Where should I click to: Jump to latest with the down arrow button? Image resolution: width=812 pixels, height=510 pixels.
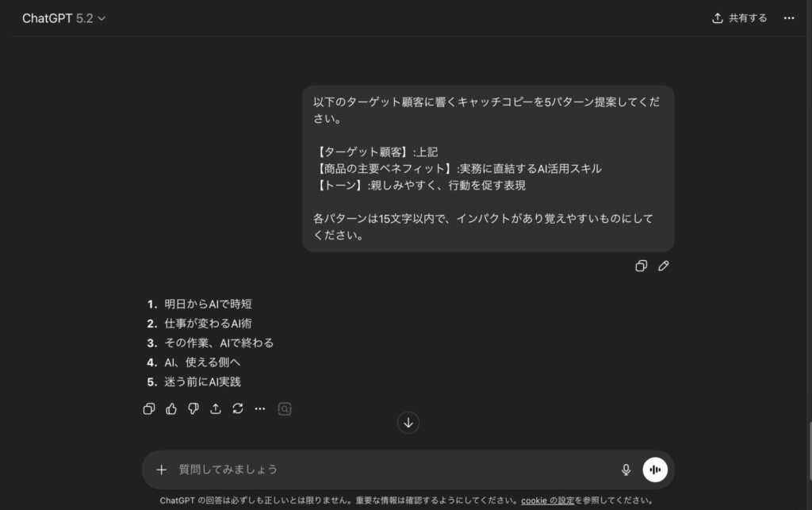(x=408, y=423)
